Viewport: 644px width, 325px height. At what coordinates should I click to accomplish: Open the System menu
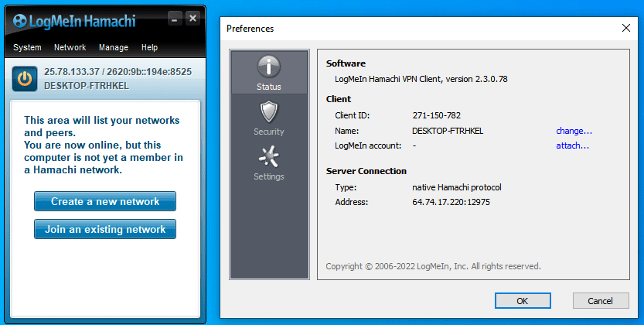(x=27, y=47)
